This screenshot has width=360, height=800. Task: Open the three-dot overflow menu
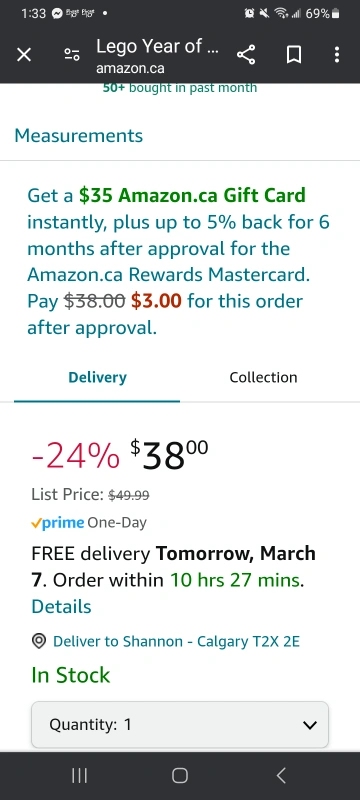(x=337, y=55)
